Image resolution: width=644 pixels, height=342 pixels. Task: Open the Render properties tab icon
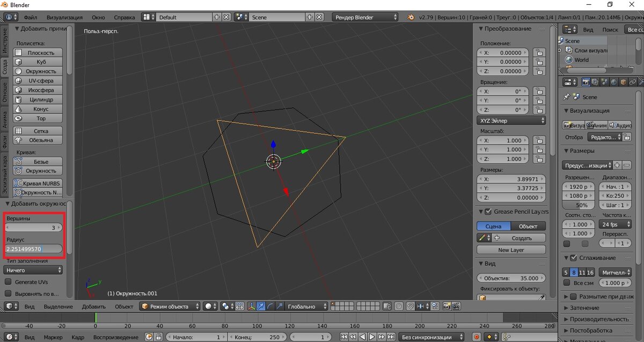click(x=587, y=82)
